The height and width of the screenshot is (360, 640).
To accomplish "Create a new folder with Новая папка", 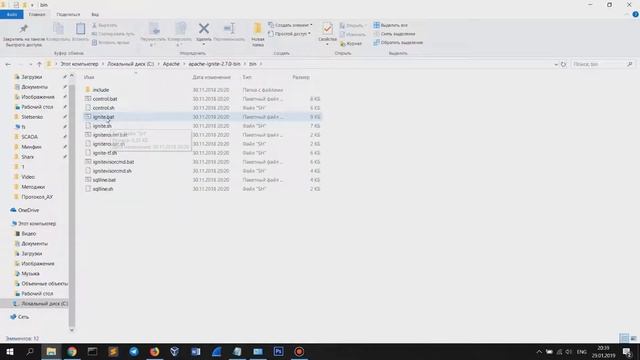I will pos(258,34).
